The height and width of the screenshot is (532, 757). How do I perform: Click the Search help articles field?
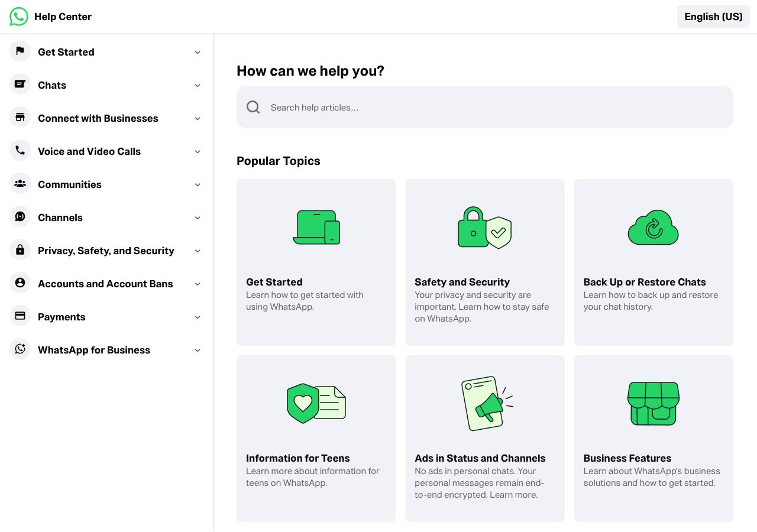coord(485,107)
